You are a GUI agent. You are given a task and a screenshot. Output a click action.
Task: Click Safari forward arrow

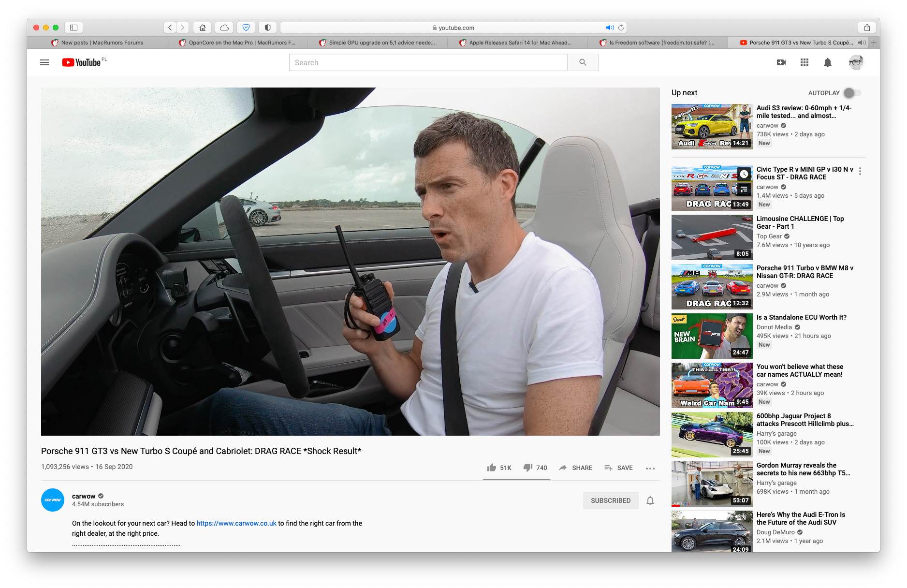click(182, 28)
